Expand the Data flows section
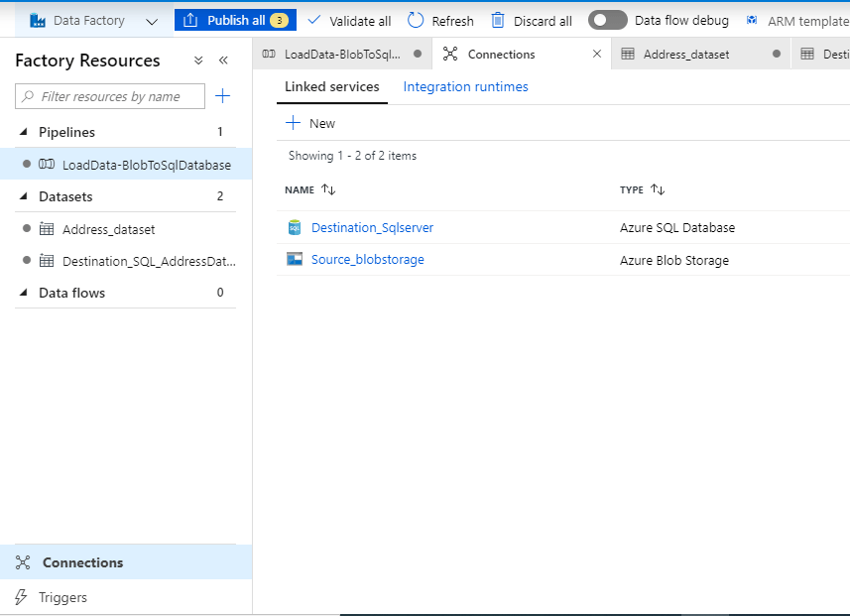This screenshot has width=850, height=616. tap(24, 293)
